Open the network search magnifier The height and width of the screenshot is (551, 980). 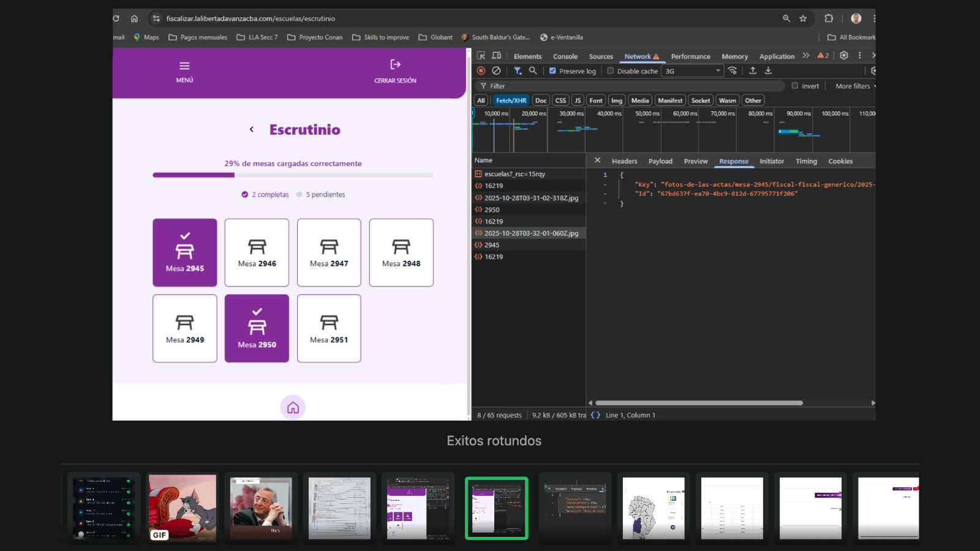533,71
